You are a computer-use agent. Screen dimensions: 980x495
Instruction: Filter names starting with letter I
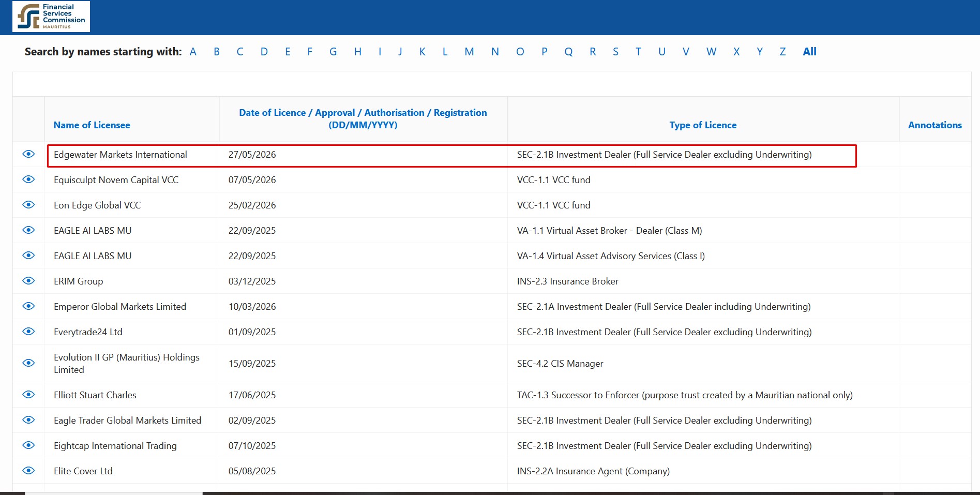pos(380,52)
